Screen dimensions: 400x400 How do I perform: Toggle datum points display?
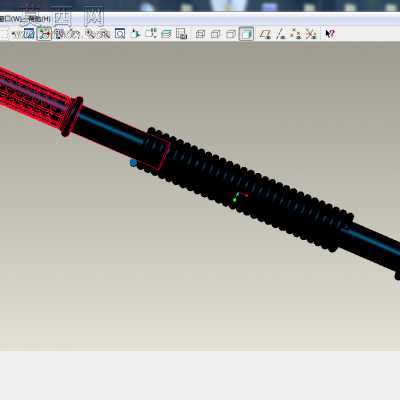tap(295, 34)
